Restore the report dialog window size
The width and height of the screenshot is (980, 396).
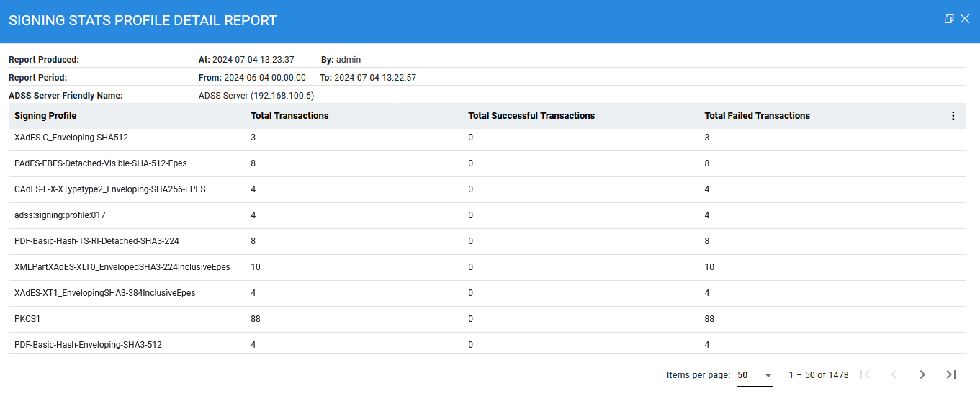tap(949, 19)
